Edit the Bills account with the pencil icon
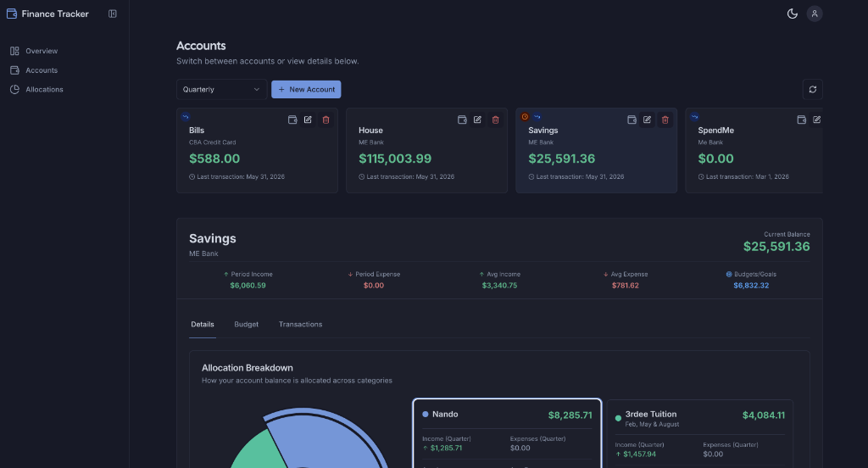The image size is (868, 468). [x=308, y=120]
